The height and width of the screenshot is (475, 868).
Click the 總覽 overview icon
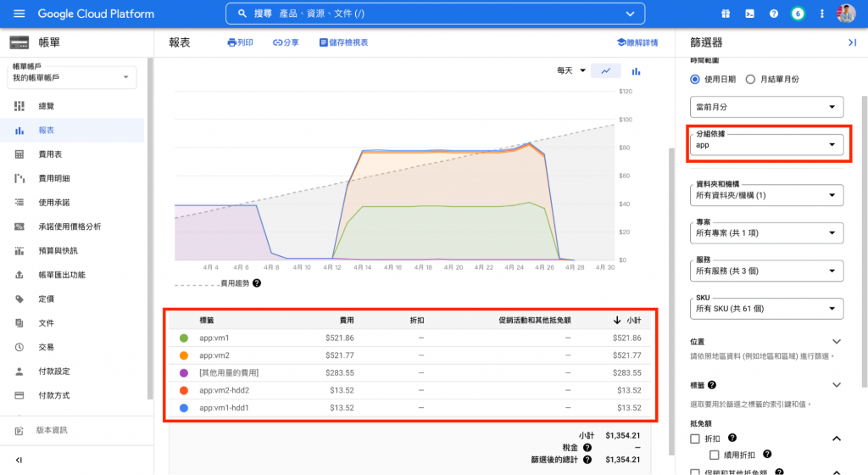(19, 106)
